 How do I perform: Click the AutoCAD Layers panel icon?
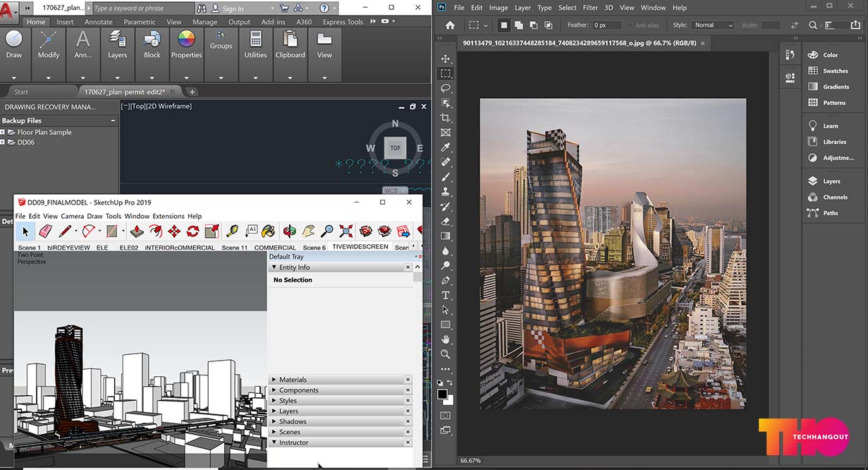(117, 40)
